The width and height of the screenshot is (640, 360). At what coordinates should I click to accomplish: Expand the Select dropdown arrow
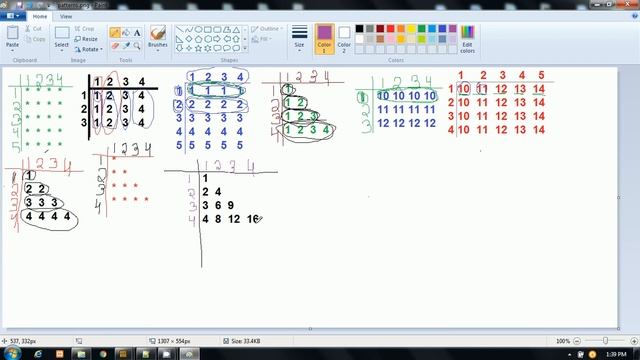(x=62, y=51)
